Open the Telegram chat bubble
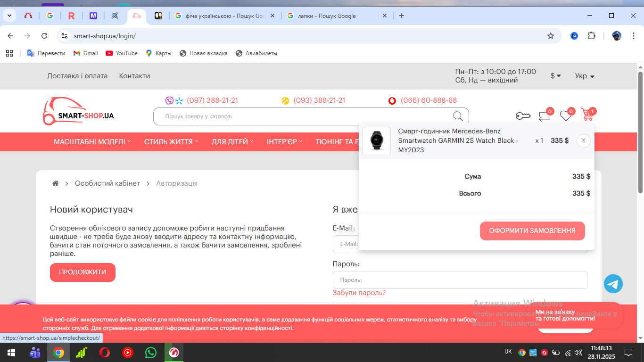644x362 pixels. (x=613, y=284)
